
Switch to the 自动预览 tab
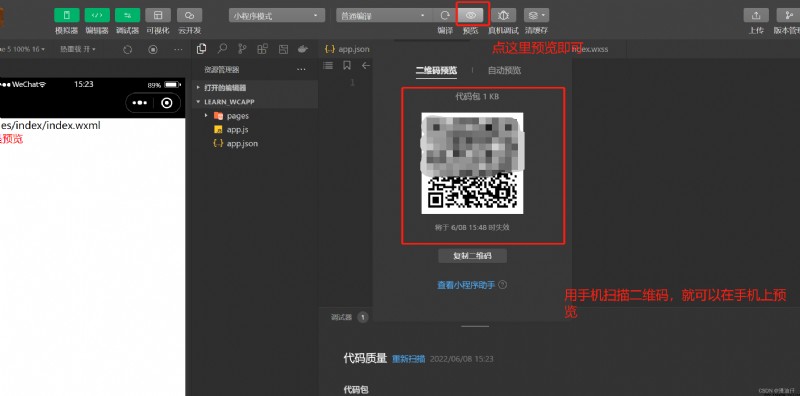pos(504,70)
